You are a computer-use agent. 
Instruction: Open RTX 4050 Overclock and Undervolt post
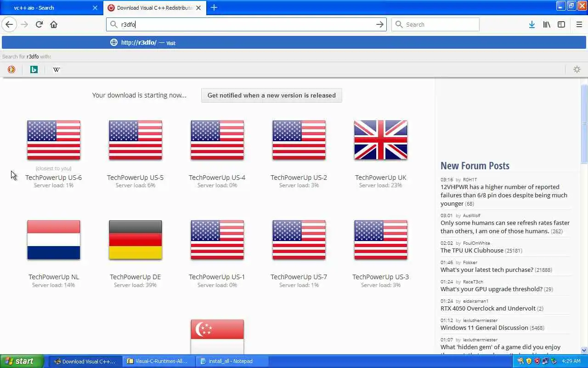pyautogui.click(x=488, y=309)
